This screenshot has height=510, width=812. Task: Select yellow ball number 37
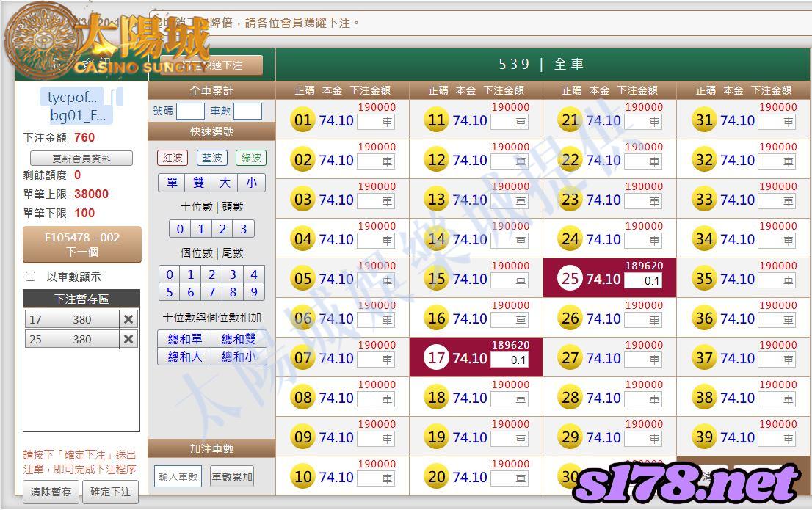tap(704, 358)
